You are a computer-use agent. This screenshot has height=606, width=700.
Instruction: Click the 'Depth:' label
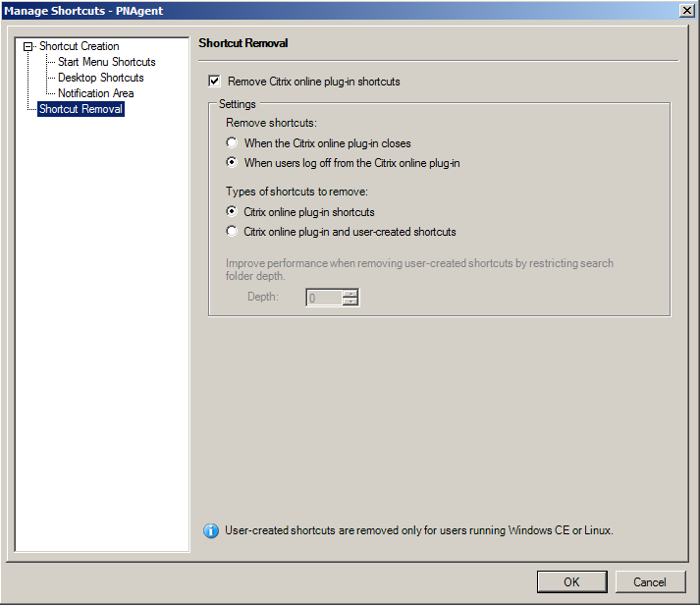(x=263, y=297)
